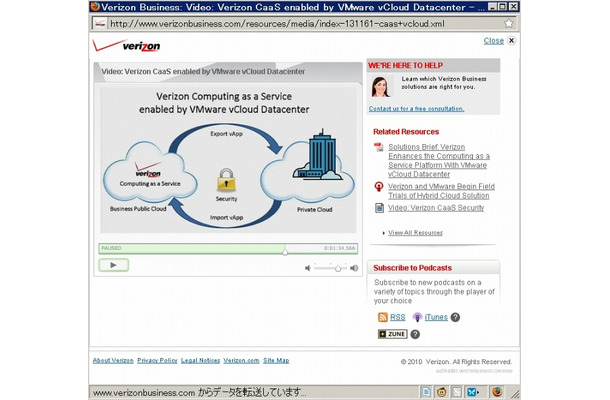
Task: Click the page icon in status bar
Action: tap(426, 392)
